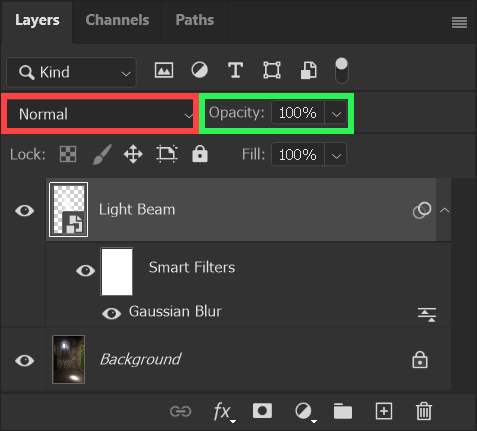Hide the Light Beam layer

(x=25, y=211)
